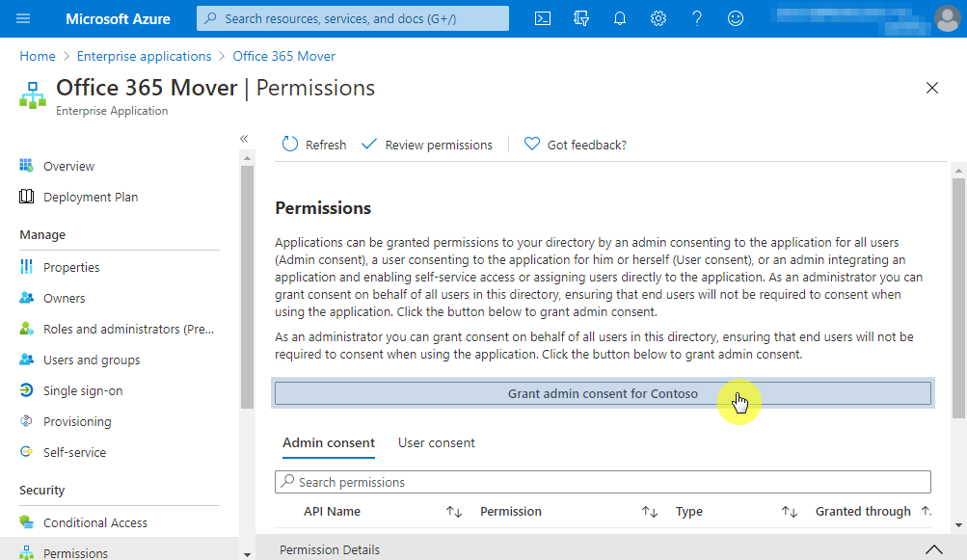Image resolution: width=967 pixels, height=560 pixels.
Task: Click the Review permissions checkmark icon
Action: [x=369, y=145]
